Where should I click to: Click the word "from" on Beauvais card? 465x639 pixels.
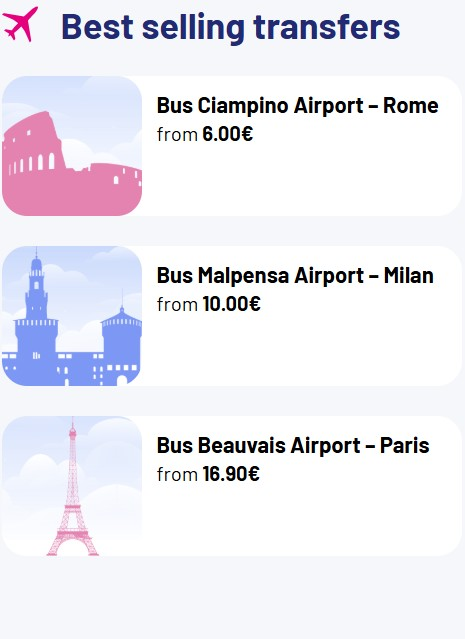(177, 474)
